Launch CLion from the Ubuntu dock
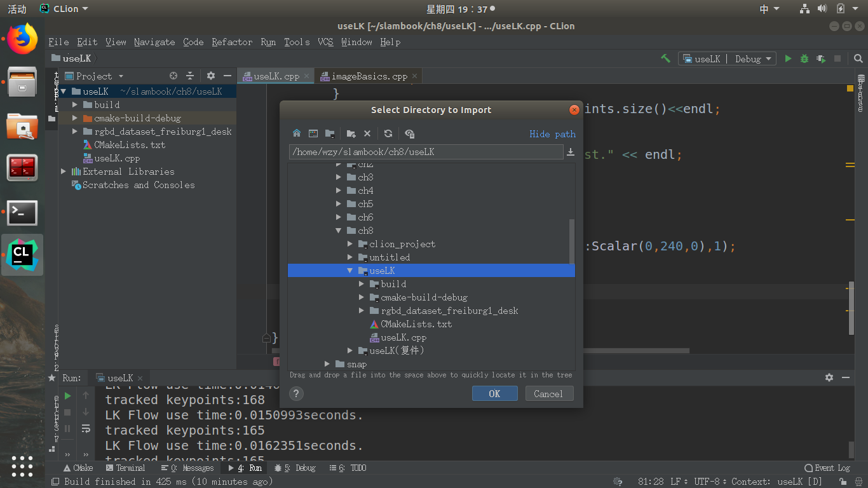868x488 pixels. 22,255
